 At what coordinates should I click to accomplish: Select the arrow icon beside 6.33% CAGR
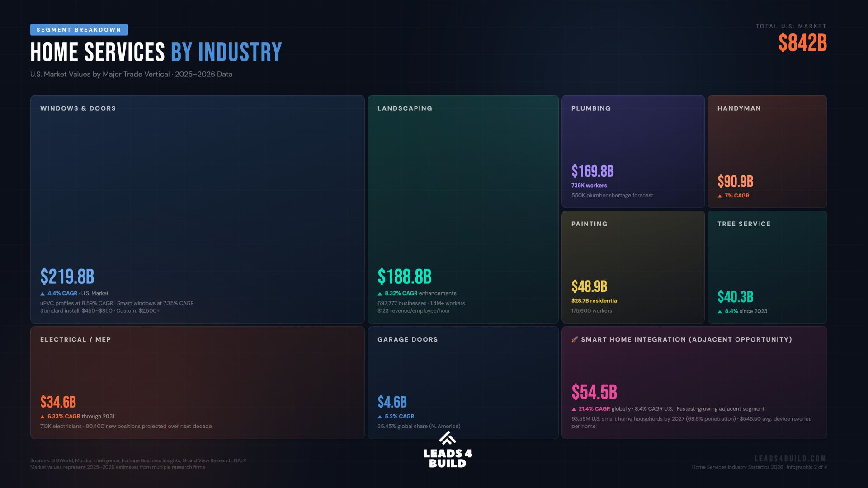coord(42,416)
